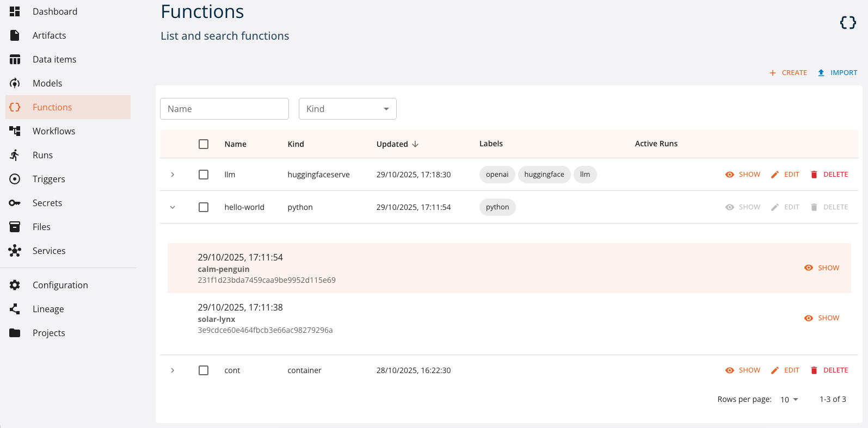This screenshot has height=428, width=868.
Task: Click the eye icon for solar-lynx version
Action: click(809, 318)
